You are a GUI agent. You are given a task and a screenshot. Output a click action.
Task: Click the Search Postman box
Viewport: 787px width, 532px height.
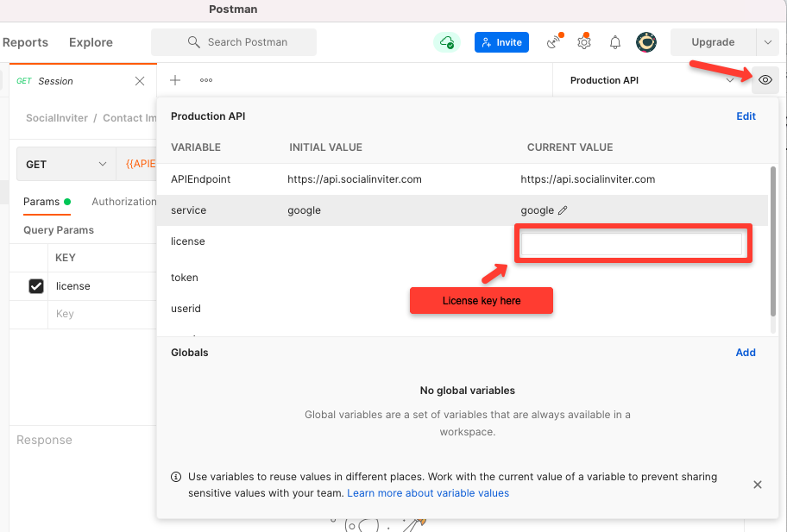(x=234, y=42)
